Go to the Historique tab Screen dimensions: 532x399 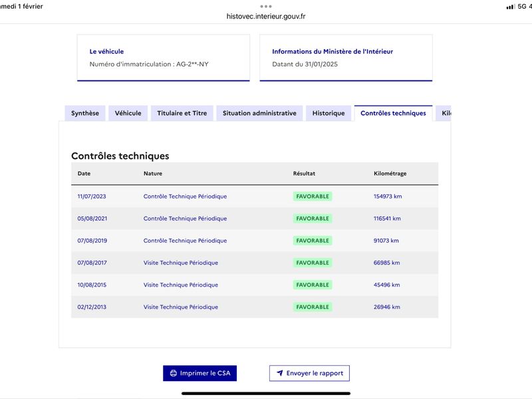[x=329, y=113]
